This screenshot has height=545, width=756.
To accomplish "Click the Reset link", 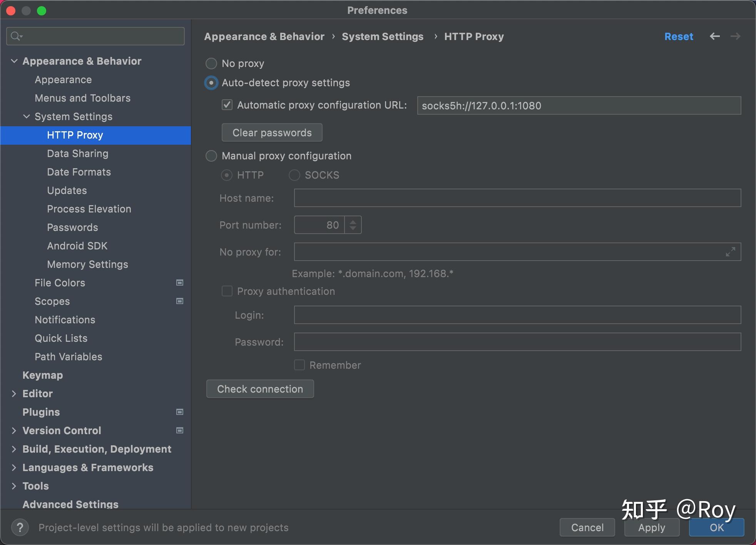I will (x=678, y=36).
